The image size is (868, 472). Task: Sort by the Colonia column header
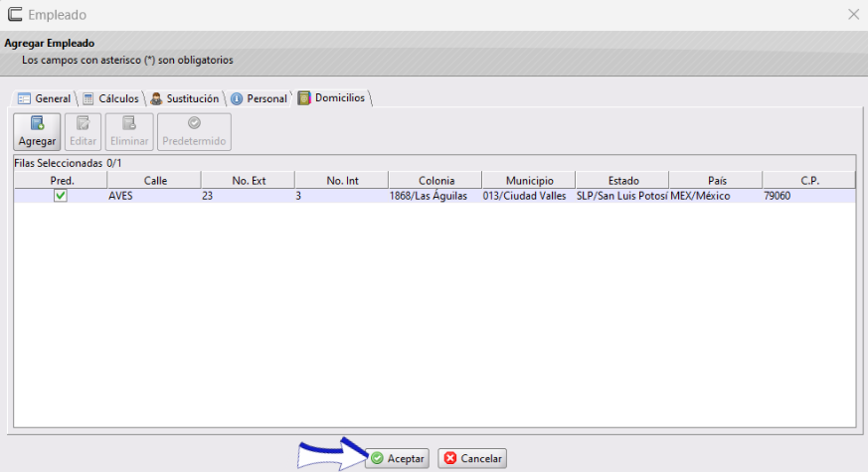435,181
